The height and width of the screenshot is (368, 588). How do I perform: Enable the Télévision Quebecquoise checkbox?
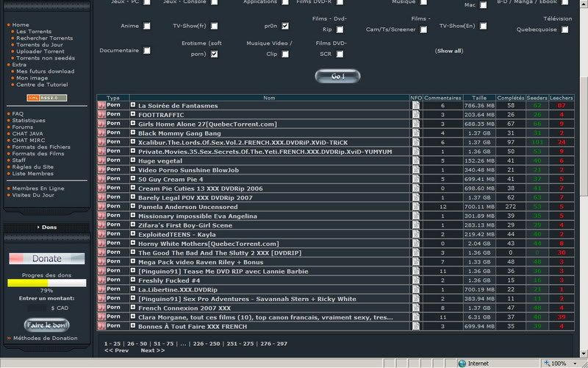[x=564, y=29]
